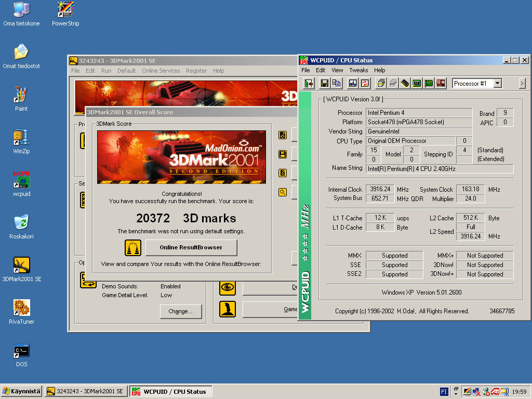Click the Online ResultBrowser button
Screen dimensions: 532x399
[191, 248]
